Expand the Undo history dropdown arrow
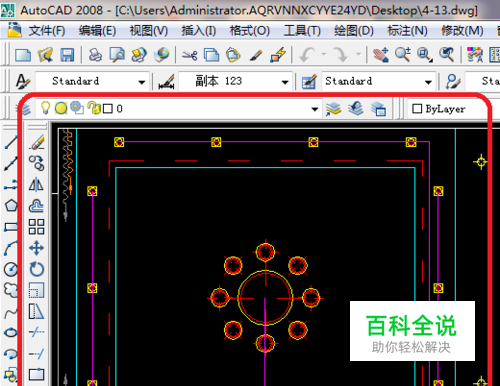 tap(324, 54)
